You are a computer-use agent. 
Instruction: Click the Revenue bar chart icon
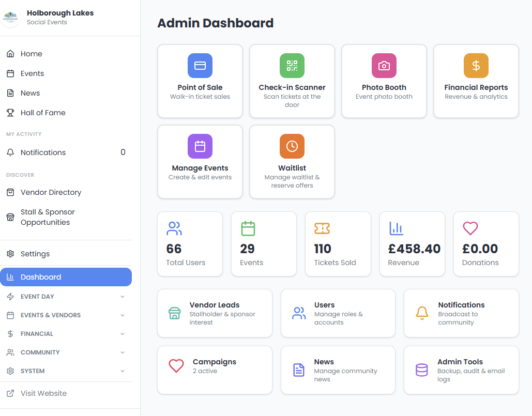(396, 228)
